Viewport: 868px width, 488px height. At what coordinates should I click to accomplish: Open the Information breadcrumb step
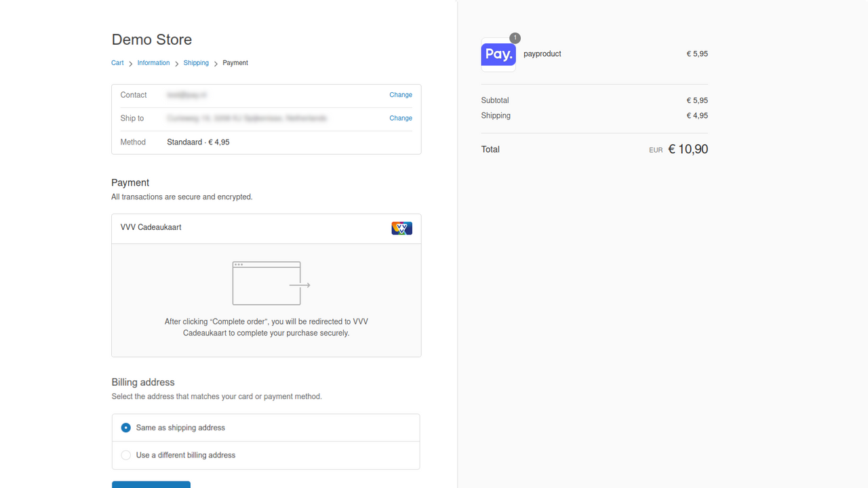coord(153,63)
